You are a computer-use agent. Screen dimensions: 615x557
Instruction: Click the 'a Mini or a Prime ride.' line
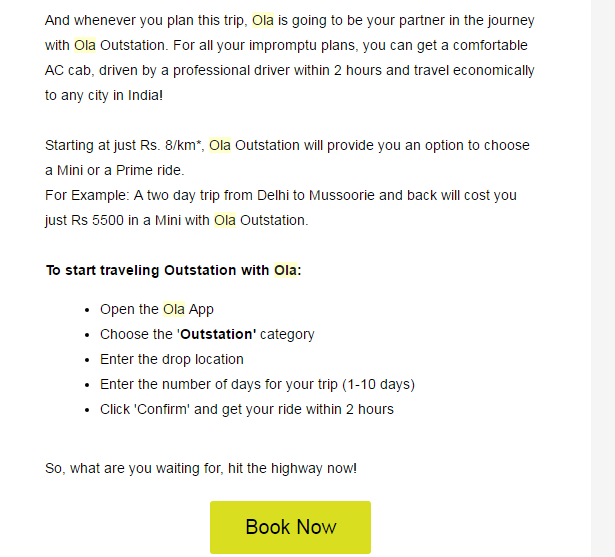pyautogui.click(x=115, y=170)
